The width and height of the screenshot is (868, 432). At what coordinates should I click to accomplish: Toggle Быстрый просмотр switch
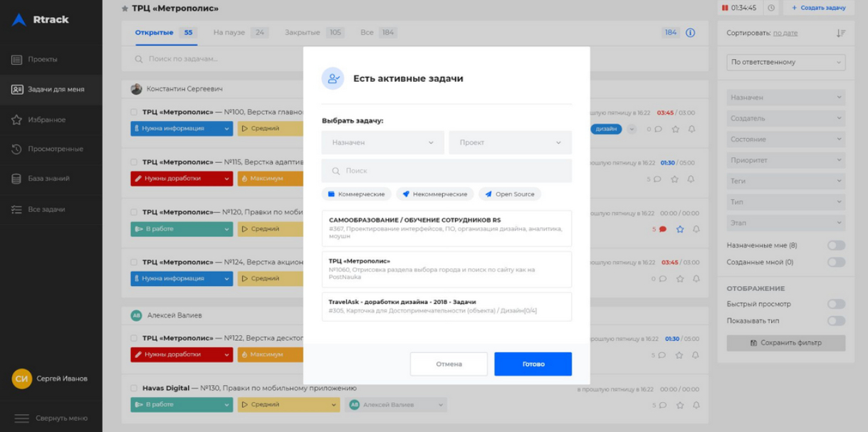(x=836, y=304)
